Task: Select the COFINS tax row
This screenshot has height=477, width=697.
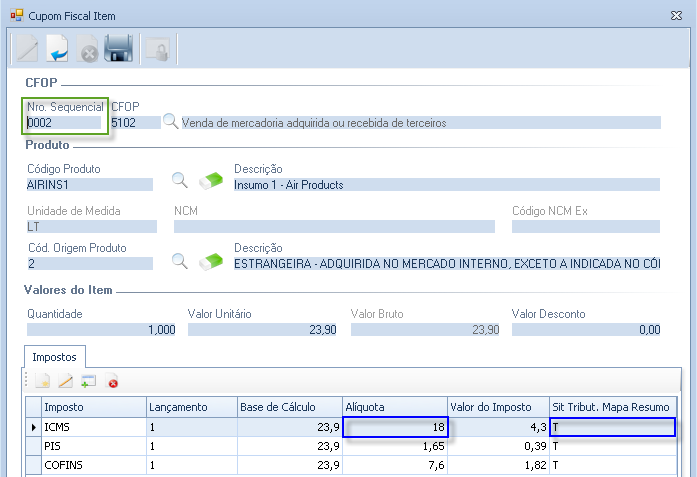Action: [x=93, y=465]
